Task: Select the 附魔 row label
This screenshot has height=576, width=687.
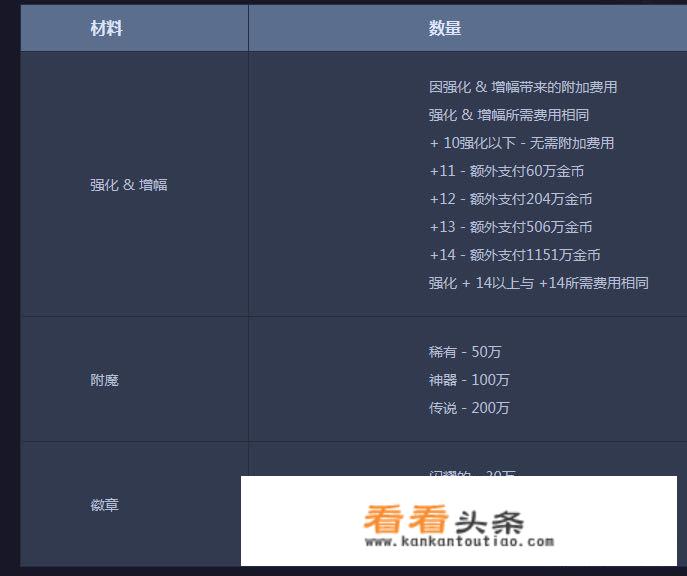Action: pos(104,380)
